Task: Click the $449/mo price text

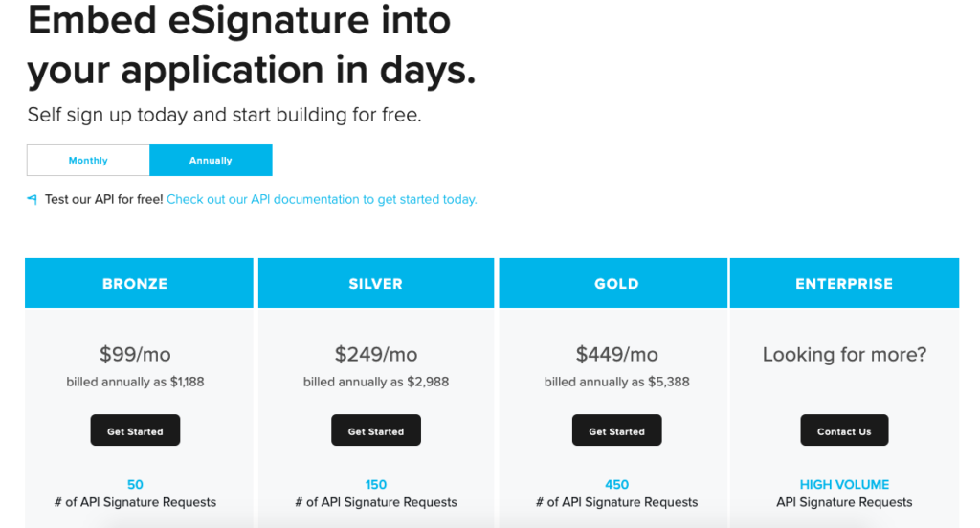Action: click(616, 354)
